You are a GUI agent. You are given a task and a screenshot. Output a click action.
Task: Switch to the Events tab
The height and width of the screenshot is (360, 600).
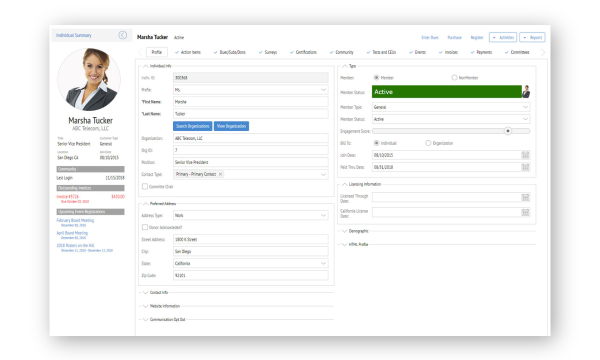[417, 52]
